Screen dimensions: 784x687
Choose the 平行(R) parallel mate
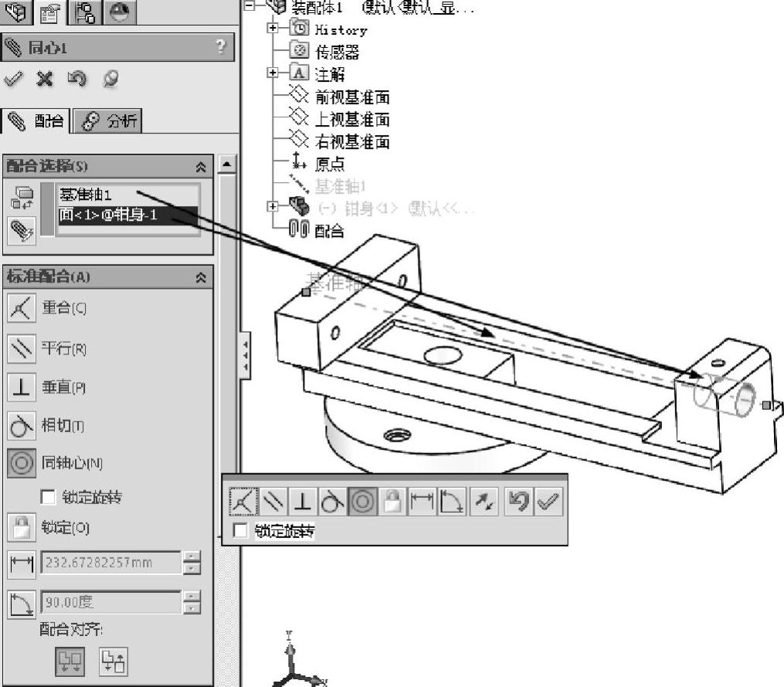22,348
